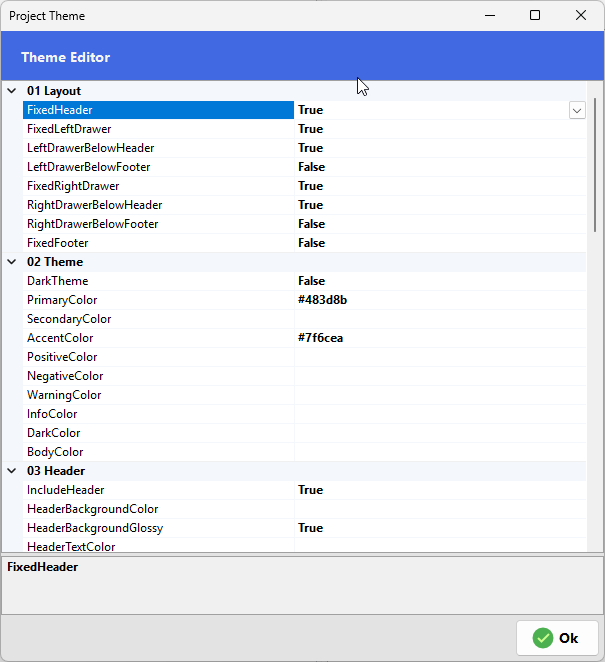Click the empty NegativeColor value field
The image size is (605, 662).
point(440,376)
